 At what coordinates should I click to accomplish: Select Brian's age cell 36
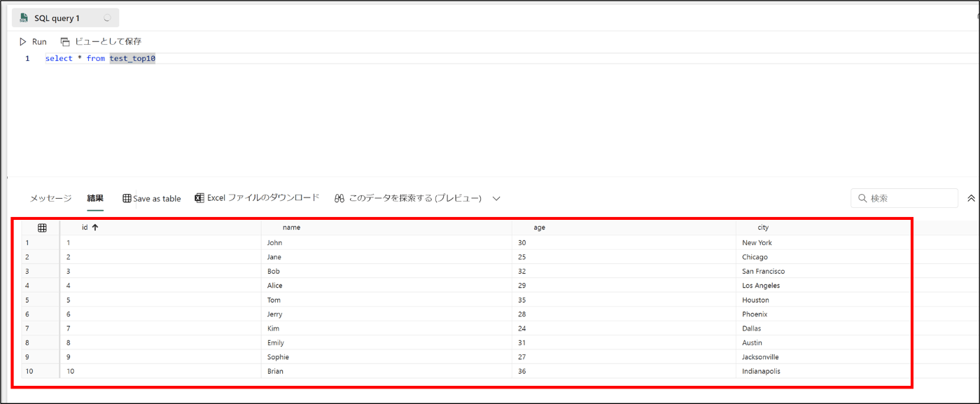(x=624, y=371)
